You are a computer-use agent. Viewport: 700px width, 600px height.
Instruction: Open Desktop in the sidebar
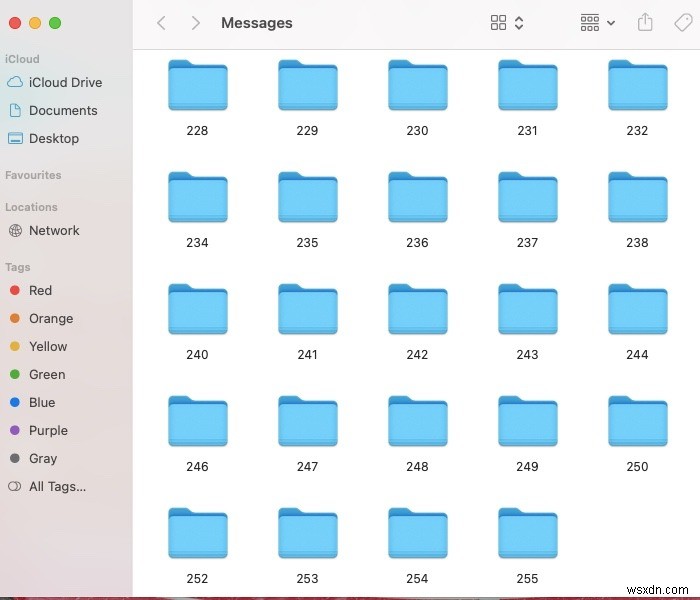44,138
